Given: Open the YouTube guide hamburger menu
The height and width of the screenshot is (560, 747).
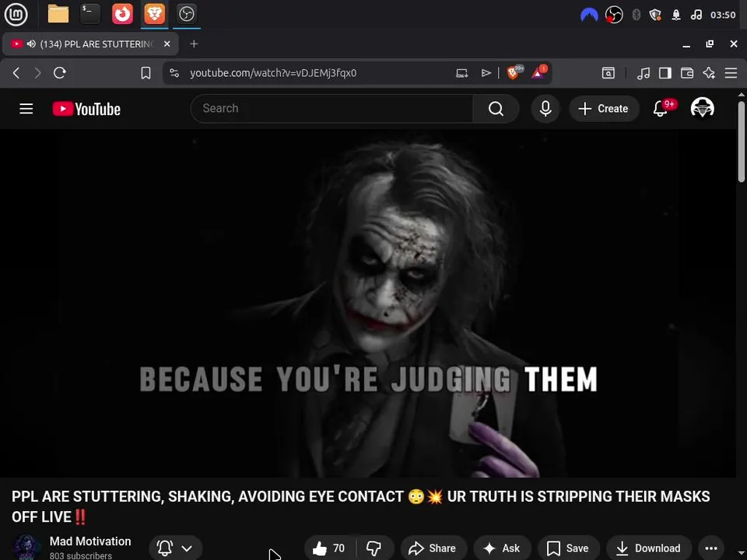Looking at the screenshot, I should click(x=26, y=109).
